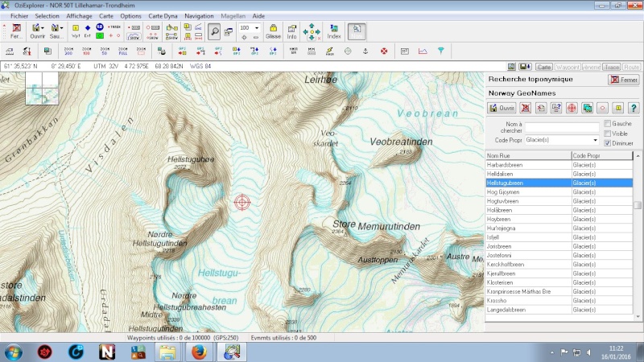644x362 pixels.
Task: Click the red lifebuoy icon in second toolbar
Action: [x=384, y=51]
